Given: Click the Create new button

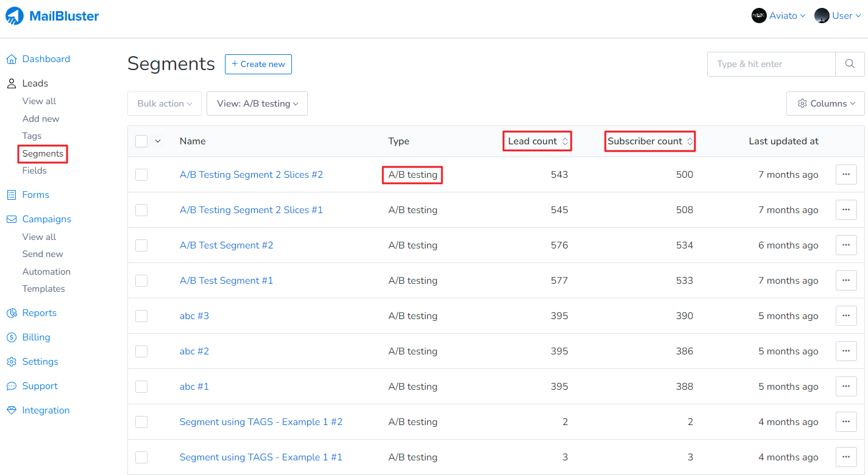Looking at the screenshot, I should tap(258, 64).
